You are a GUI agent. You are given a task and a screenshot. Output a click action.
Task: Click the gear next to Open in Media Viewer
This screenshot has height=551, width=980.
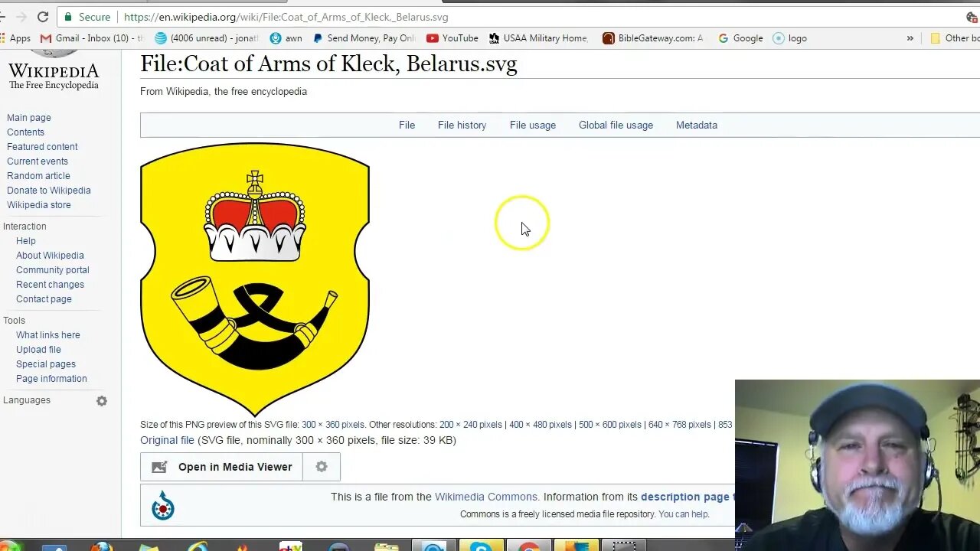[x=322, y=467]
